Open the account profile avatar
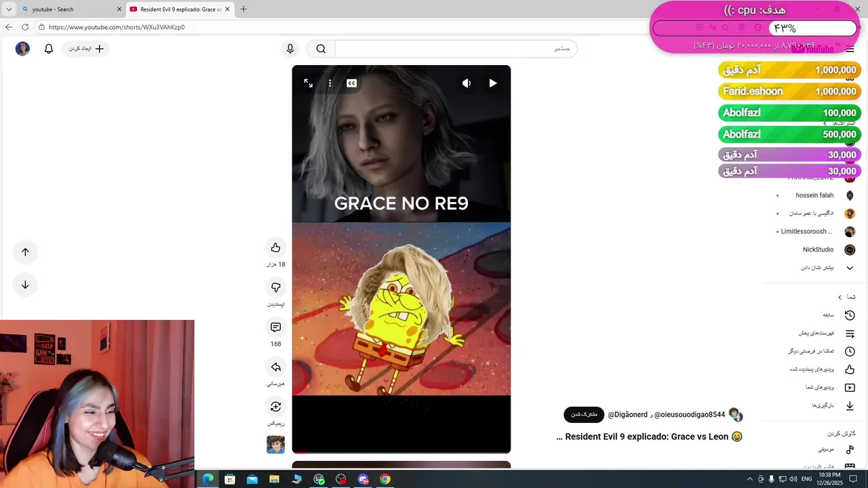The height and width of the screenshot is (488, 868). 22,49
